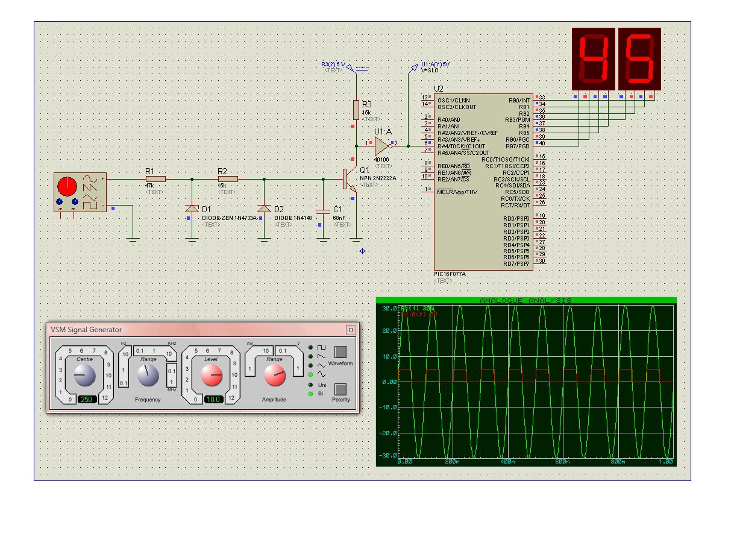734x560 pixels.
Task: Click the ground terminal below C1
Action: [x=324, y=241]
